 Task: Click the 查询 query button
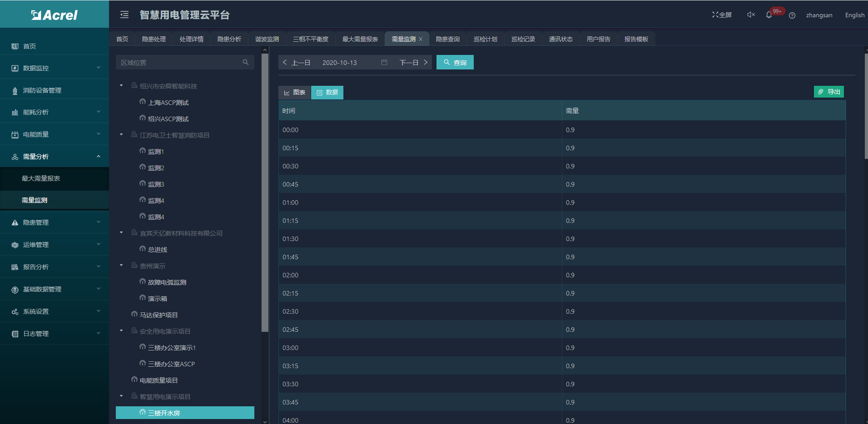coord(455,62)
